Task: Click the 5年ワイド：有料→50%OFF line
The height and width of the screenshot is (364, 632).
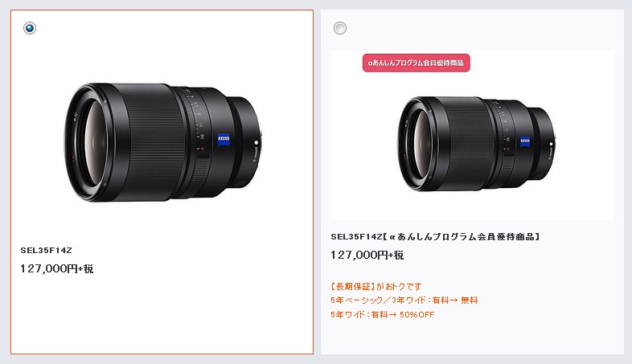Action: [x=383, y=314]
